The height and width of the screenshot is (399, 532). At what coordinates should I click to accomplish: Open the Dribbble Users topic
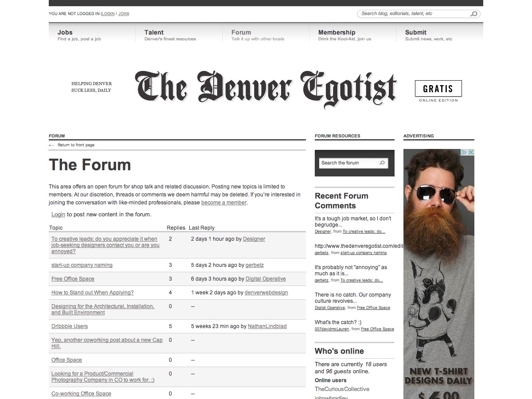(x=70, y=326)
